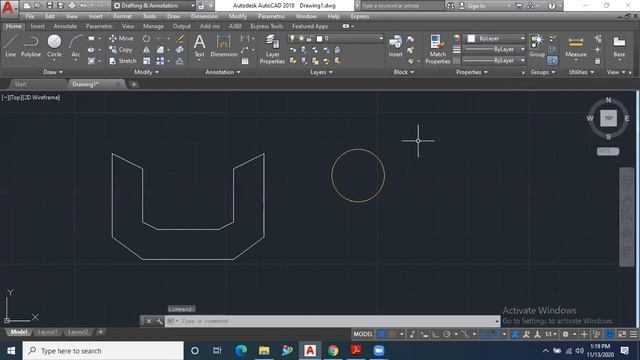Image resolution: width=640 pixels, height=360 pixels.
Task: Activate the Copy command
Action: [121, 49]
